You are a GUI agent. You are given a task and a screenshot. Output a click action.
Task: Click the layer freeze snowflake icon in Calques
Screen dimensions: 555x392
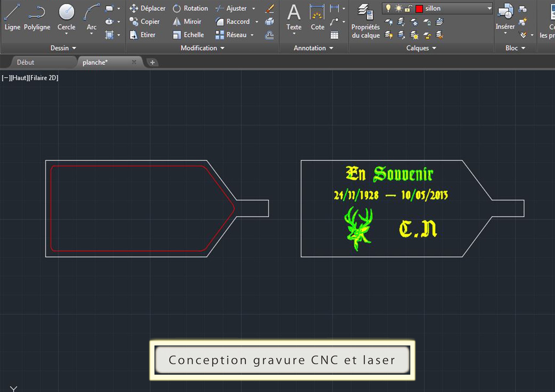(x=414, y=22)
